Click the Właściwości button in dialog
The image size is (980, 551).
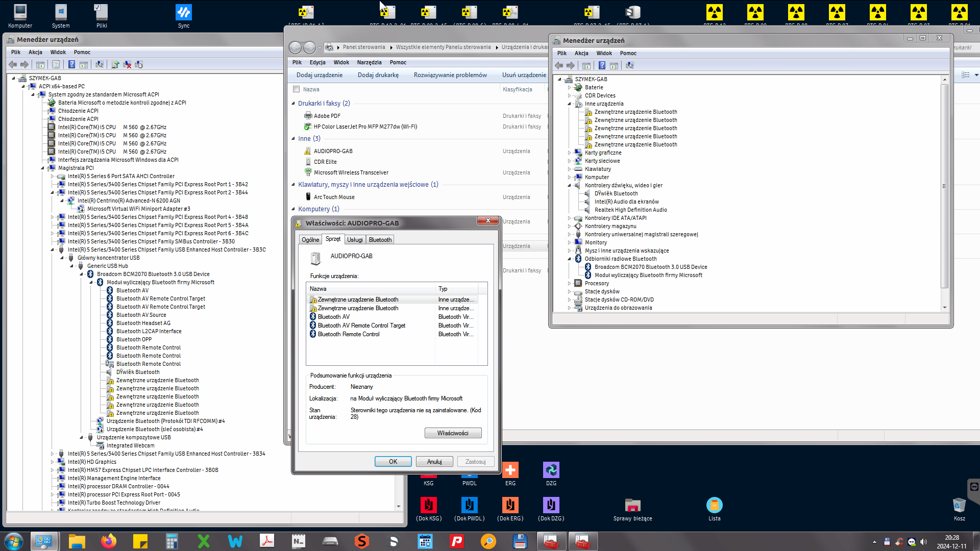(x=453, y=433)
